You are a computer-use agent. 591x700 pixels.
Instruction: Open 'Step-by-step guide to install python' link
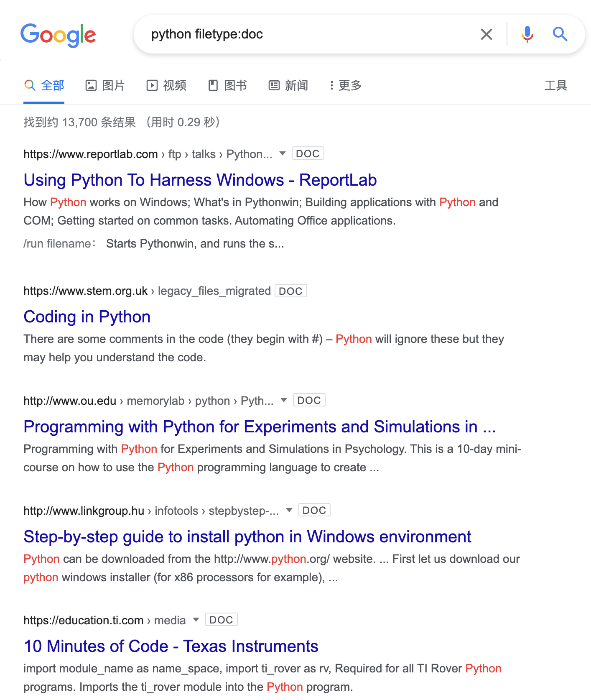point(247,537)
